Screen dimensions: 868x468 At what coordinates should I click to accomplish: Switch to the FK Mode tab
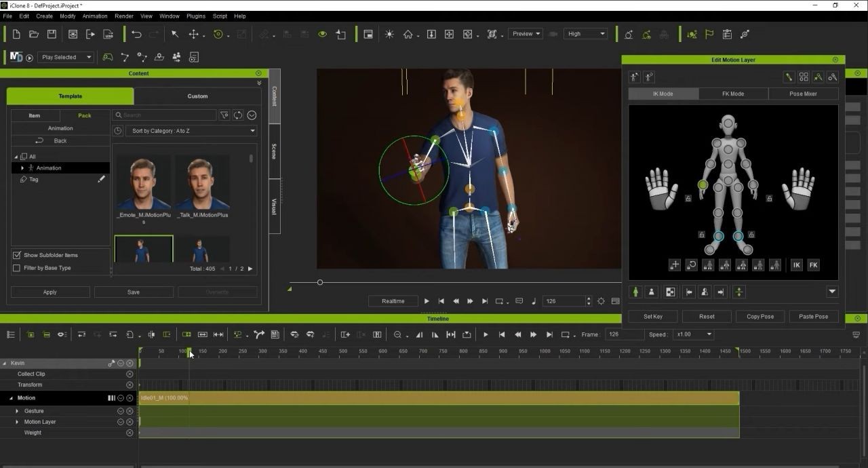coord(732,94)
